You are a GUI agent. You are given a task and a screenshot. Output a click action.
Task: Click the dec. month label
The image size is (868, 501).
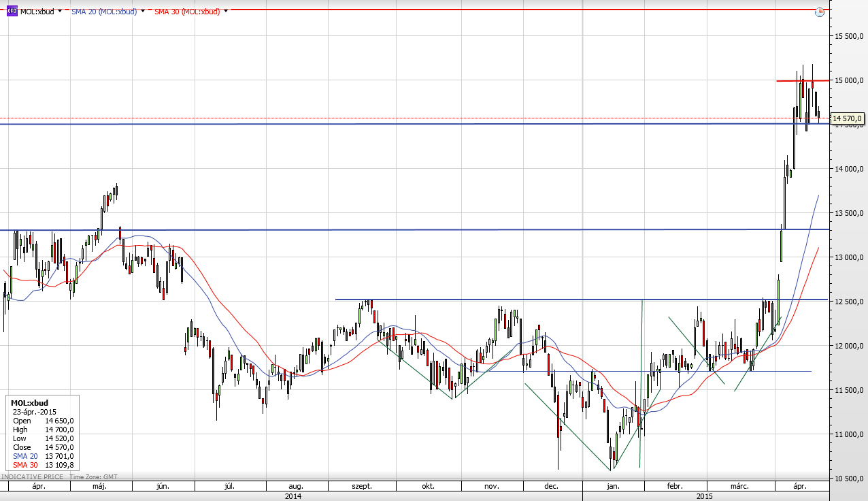click(552, 487)
